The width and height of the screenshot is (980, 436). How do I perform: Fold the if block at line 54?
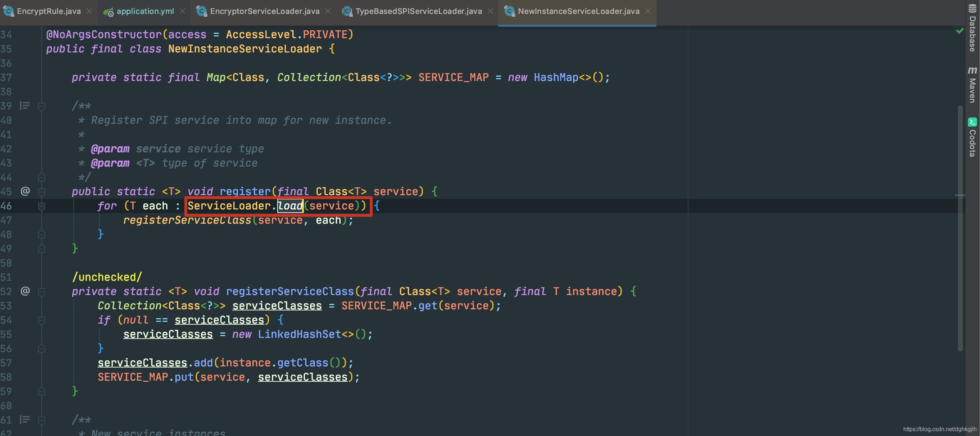[42, 320]
